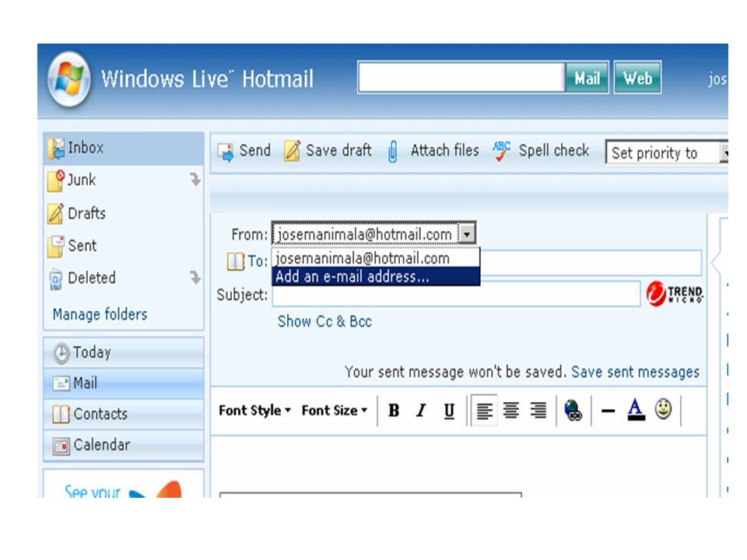Click Save draft
Screen dimensions: 747x560
click(x=338, y=150)
